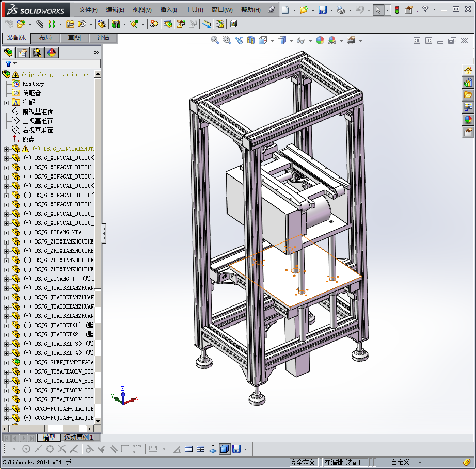Select the 原点 origin item
Screen dimensions: 476x469
tap(28, 139)
